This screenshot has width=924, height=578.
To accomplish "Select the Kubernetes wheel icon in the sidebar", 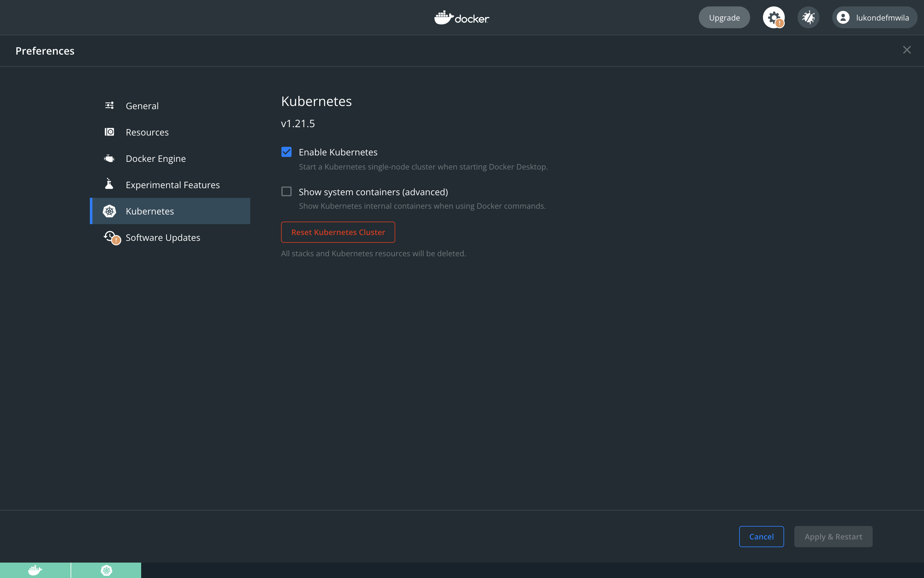I will coord(109,211).
